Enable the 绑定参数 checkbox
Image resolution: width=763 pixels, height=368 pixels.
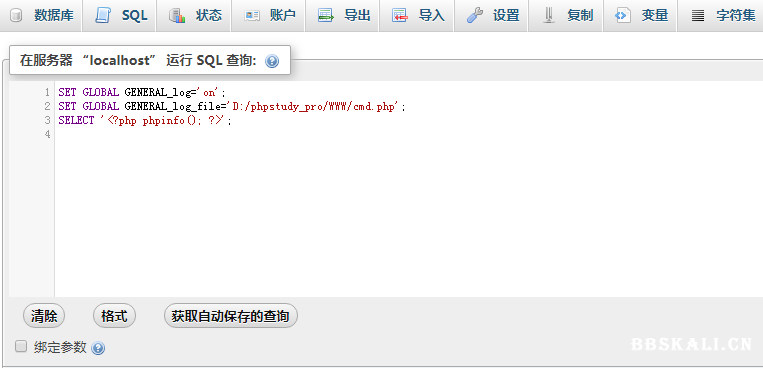(x=20, y=347)
